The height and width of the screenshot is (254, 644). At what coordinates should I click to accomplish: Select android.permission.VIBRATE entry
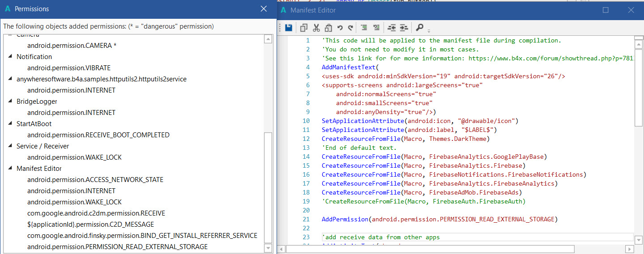(x=69, y=68)
